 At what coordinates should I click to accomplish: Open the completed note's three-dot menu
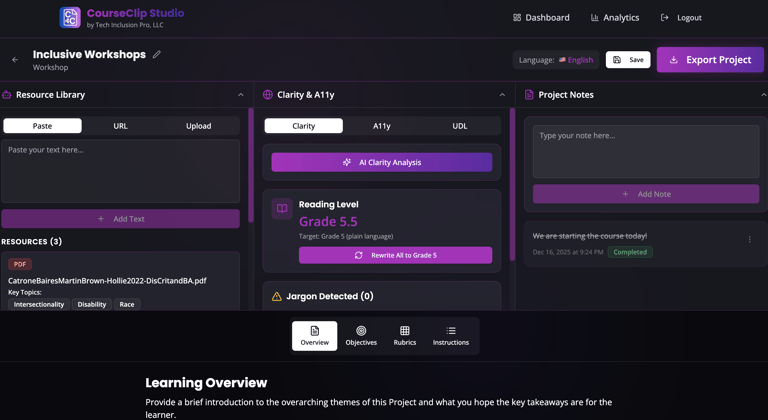(749, 239)
